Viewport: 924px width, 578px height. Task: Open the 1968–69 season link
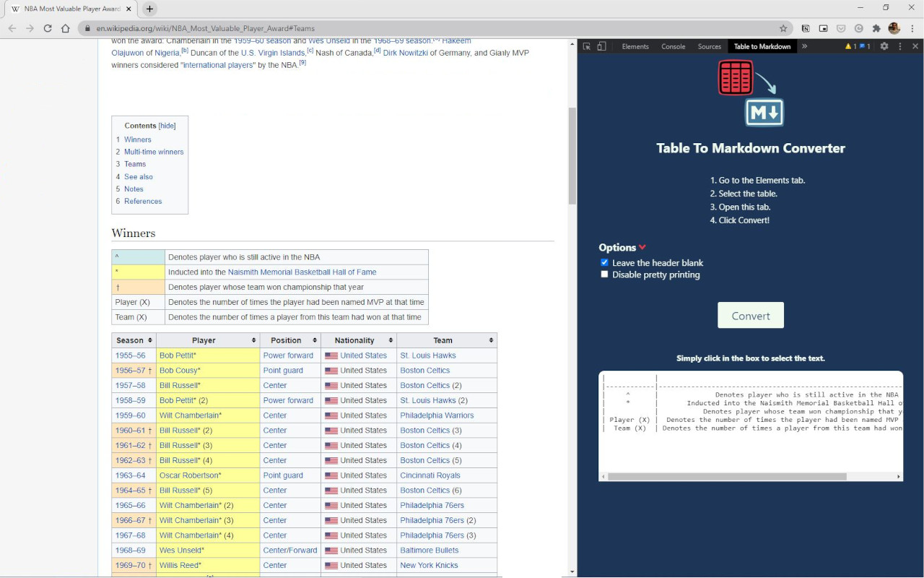point(130,551)
